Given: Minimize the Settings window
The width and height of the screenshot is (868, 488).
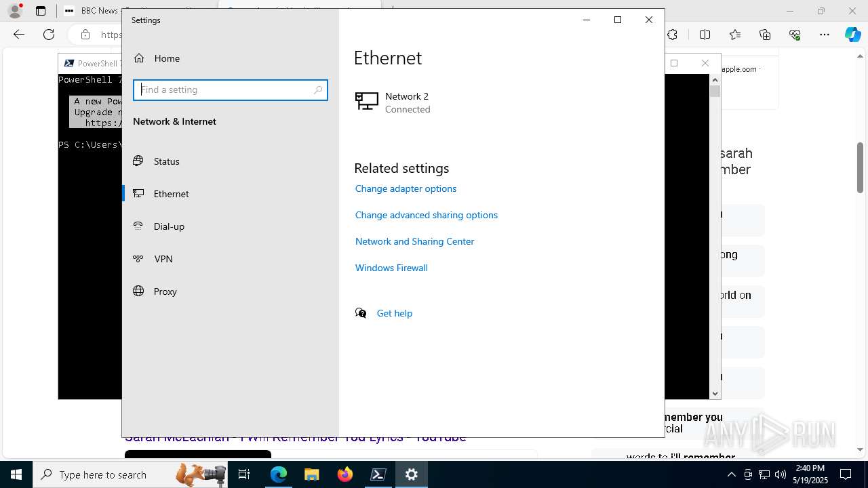Looking at the screenshot, I should 587,20.
